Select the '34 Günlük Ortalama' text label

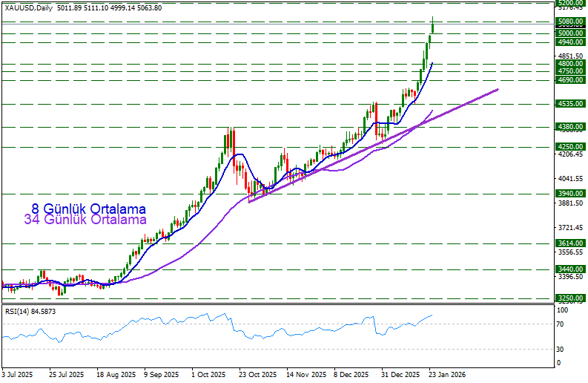(x=85, y=220)
